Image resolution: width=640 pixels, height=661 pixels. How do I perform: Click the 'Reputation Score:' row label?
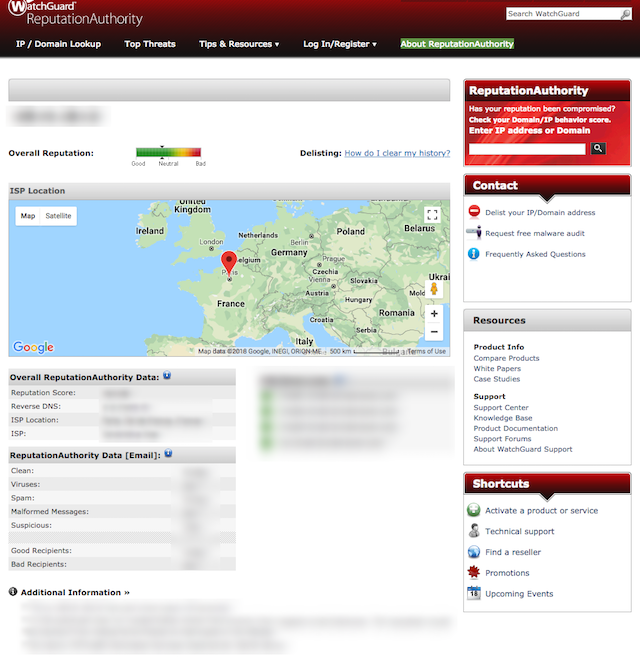(43, 392)
